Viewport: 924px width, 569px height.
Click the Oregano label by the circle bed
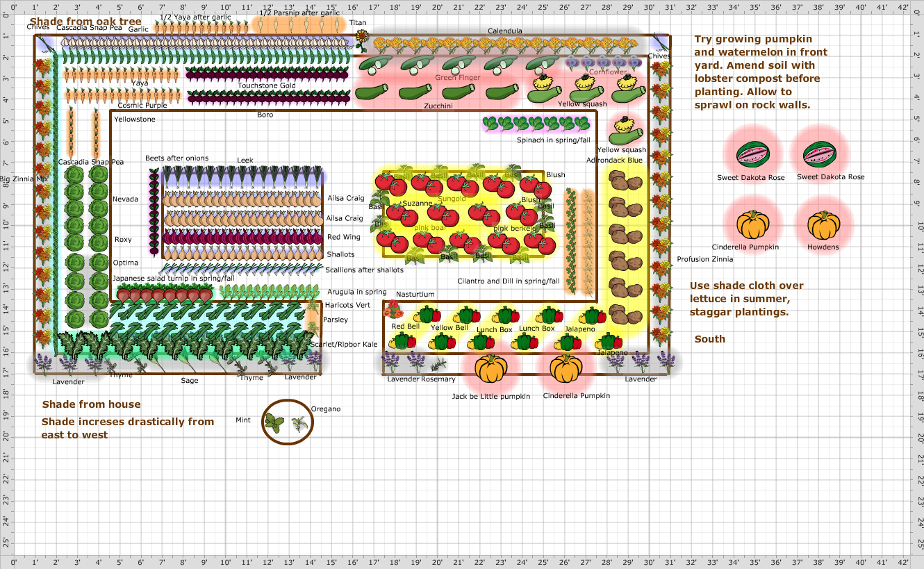(327, 409)
